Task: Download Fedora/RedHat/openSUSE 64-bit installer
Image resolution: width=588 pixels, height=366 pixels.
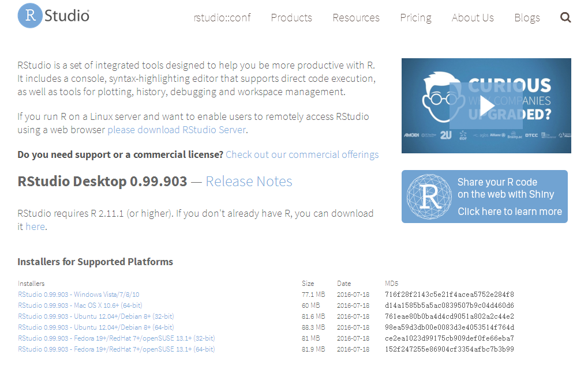Action: click(x=116, y=349)
